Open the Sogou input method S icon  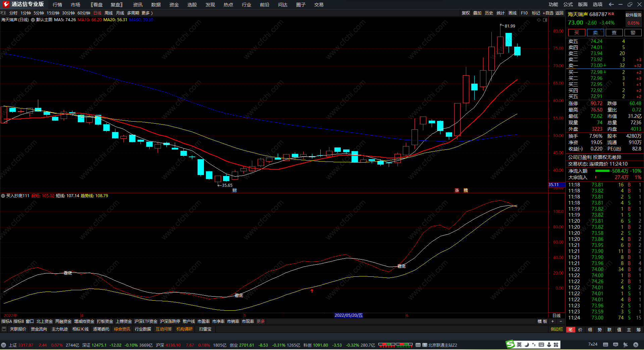[510, 345]
